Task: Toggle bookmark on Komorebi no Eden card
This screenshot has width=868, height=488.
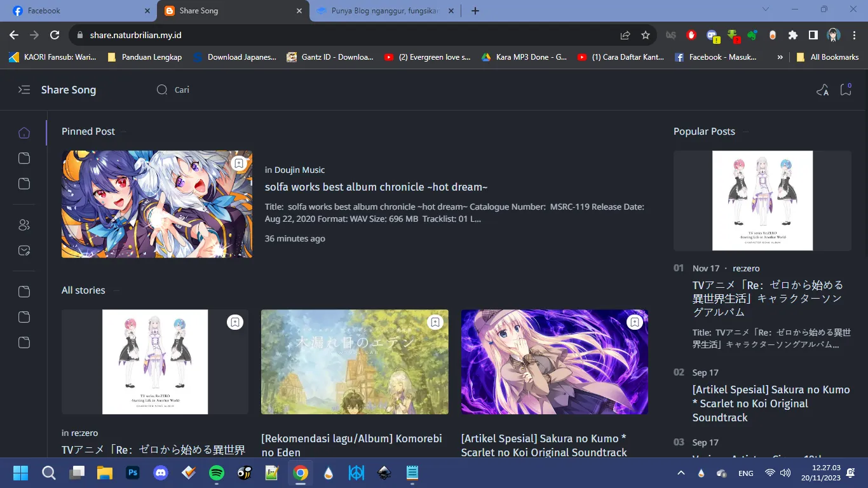Action: (435, 323)
